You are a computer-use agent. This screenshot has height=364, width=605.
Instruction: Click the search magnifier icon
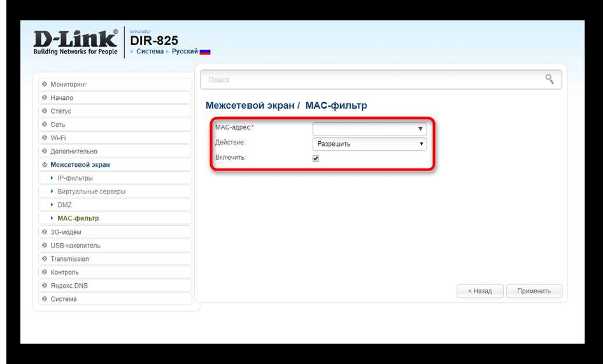coord(550,79)
